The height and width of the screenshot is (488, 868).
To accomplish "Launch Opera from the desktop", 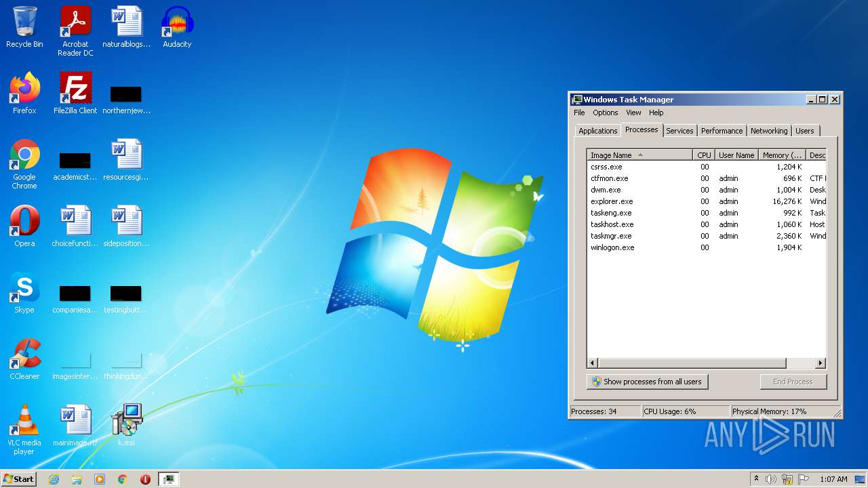I will 24,226.
